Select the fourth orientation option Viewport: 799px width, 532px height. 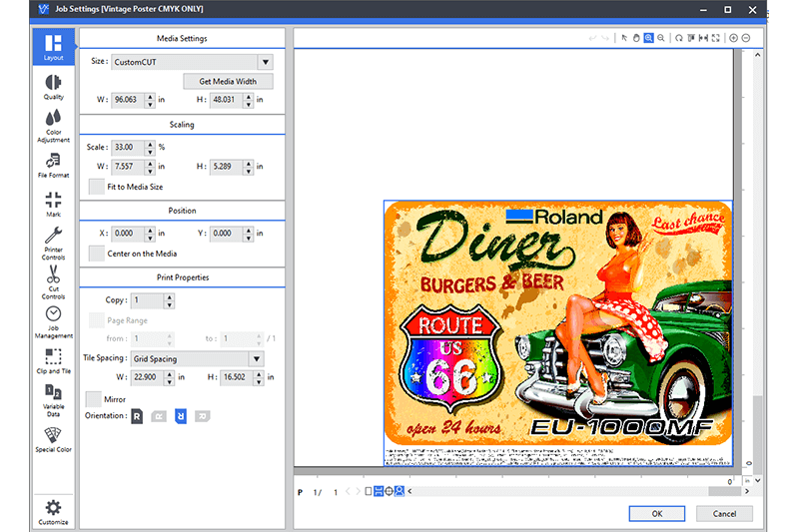(x=203, y=416)
